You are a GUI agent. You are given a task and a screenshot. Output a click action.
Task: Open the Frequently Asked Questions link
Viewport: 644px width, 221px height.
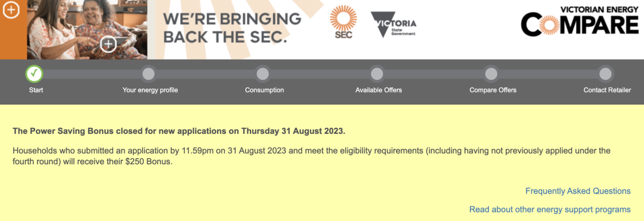(x=578, y=191)
